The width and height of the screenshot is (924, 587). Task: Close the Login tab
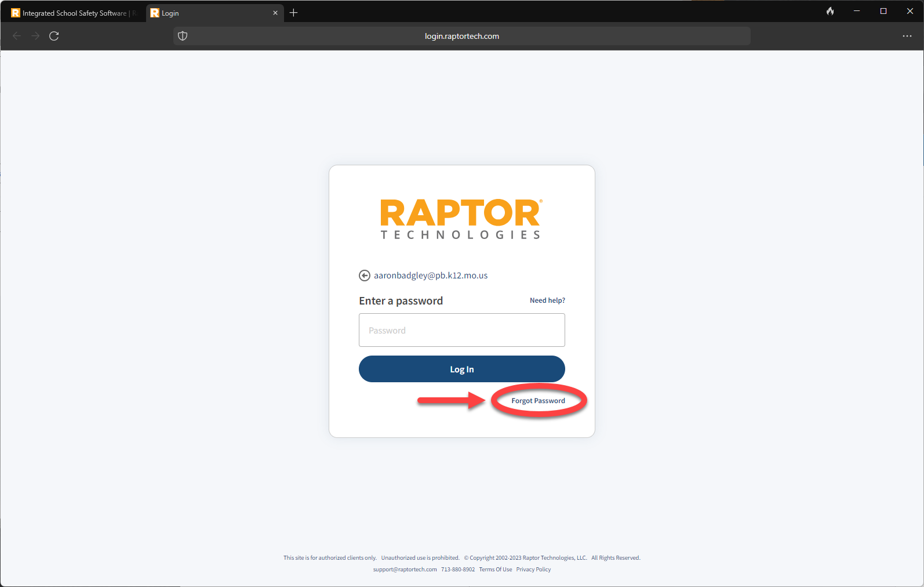pos(275,13)
